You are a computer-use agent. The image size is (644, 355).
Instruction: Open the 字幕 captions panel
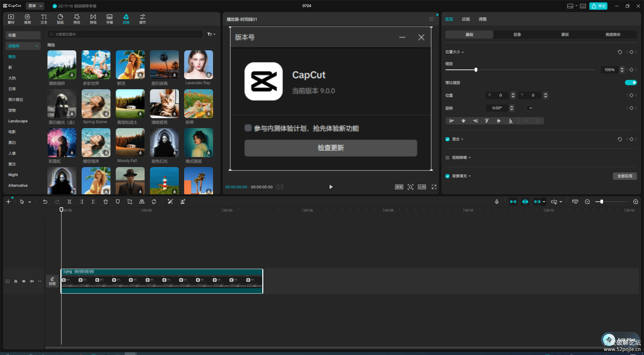coord(110,19)
